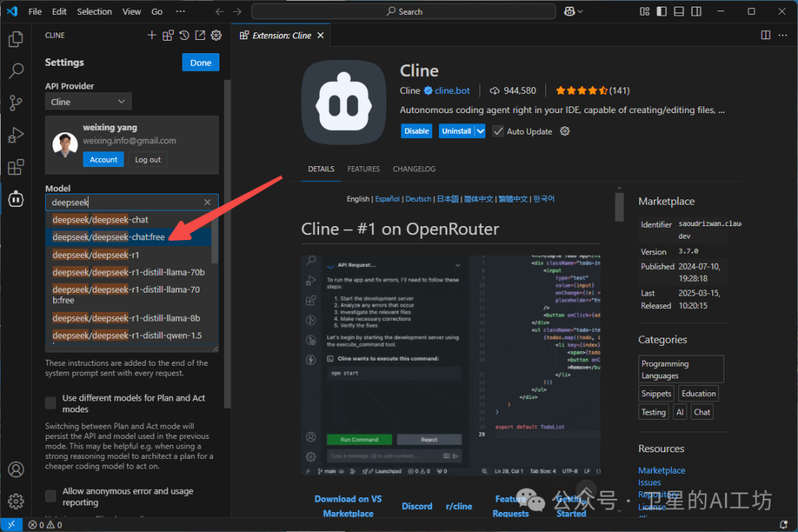
Task: Open Cline in editor via popout icon
Action: pyautogui.click(x=200, y=35)
